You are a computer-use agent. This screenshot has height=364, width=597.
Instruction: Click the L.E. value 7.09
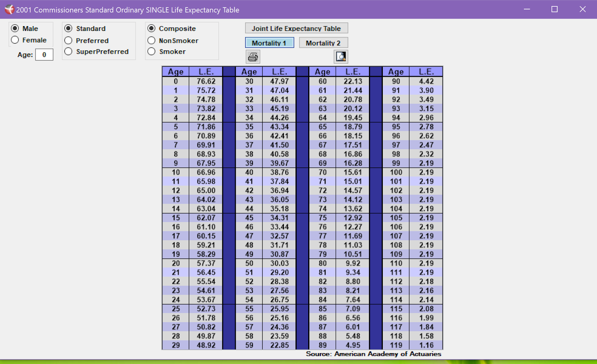[x=353, y=309]
